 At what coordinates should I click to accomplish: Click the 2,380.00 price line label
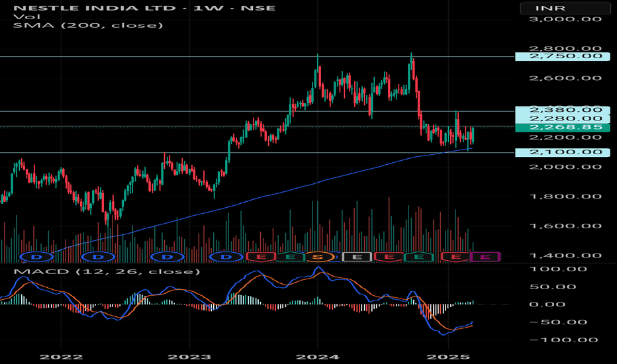pyautogui.click(x=563, y=110)
